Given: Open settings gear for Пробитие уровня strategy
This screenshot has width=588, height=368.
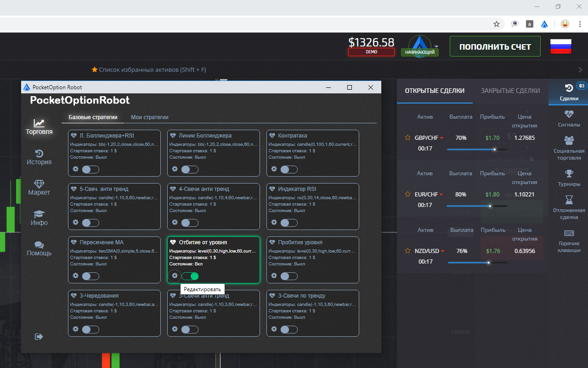Looking at the screenshot, I should click(x=274, y=276).
